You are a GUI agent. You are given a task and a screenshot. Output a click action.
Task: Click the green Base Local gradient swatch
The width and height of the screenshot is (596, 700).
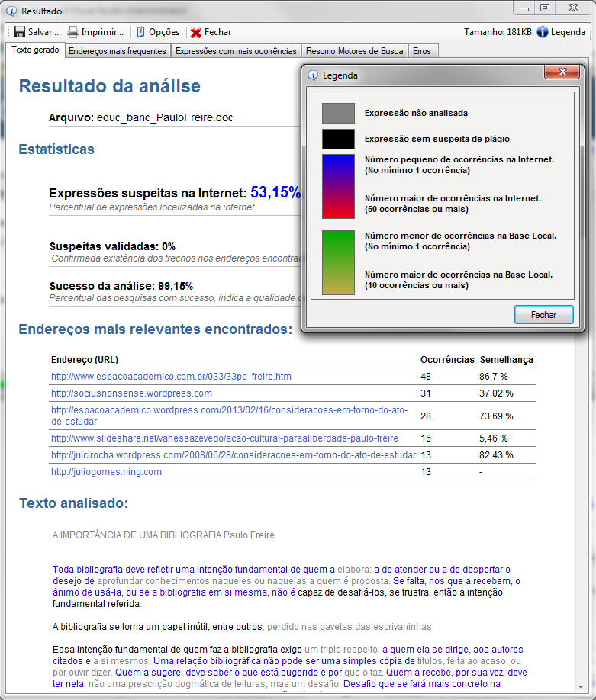pos(338,262)
